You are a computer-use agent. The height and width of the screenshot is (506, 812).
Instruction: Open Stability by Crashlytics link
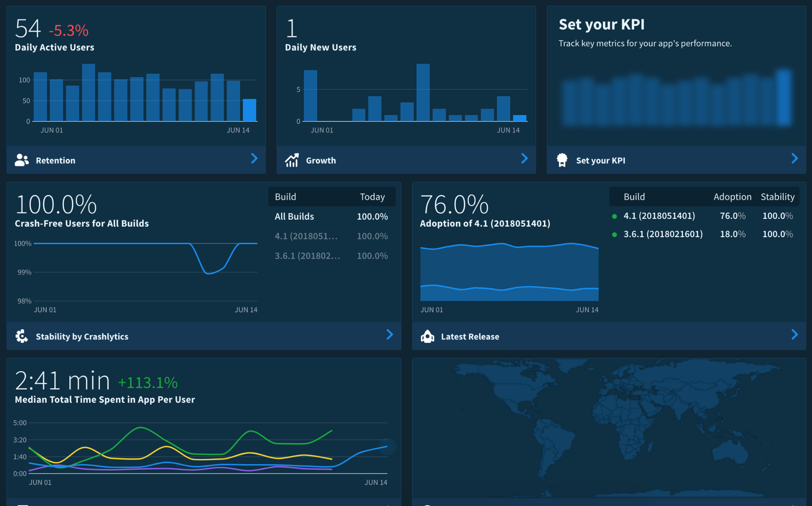[82, 337]
